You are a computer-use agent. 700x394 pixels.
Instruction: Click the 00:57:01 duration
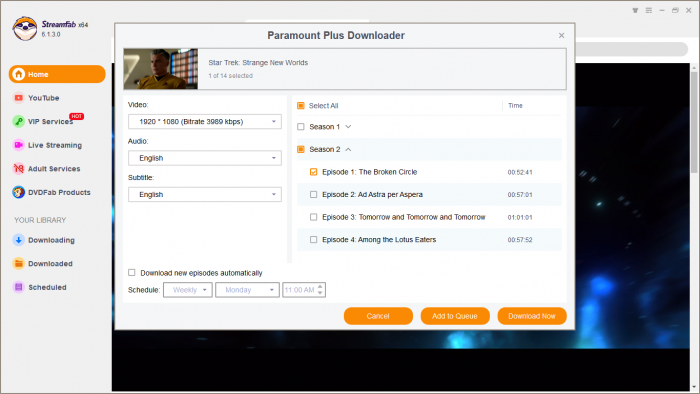tap(520, 195)
